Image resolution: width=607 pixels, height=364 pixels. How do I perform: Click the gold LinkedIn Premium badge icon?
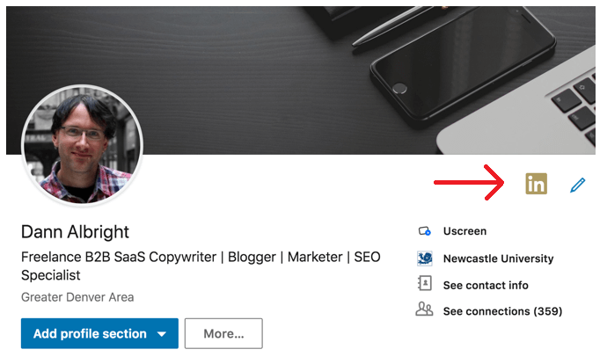coord(536,184)
